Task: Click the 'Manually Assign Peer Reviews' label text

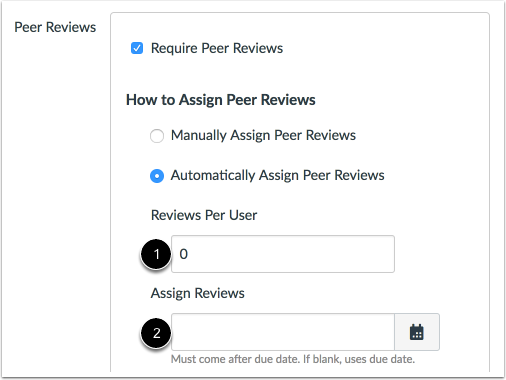Action: (x=263, y=135)
